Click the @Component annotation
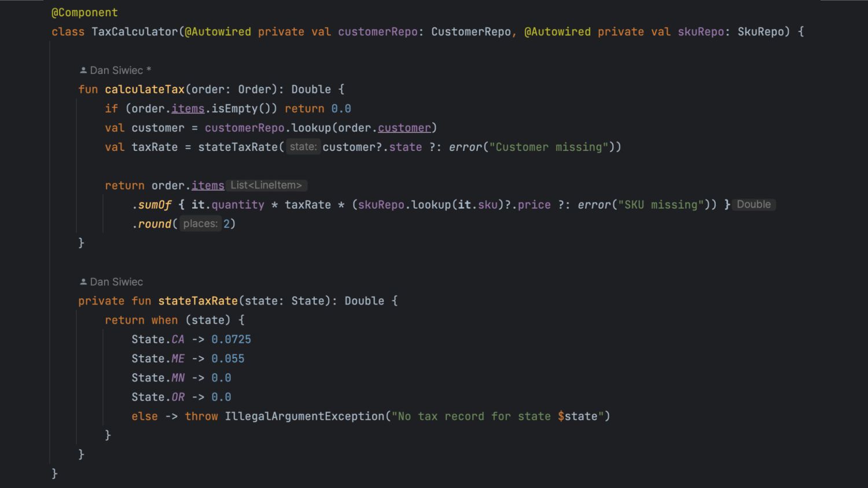The image size is (868, 488). point(84,13)
